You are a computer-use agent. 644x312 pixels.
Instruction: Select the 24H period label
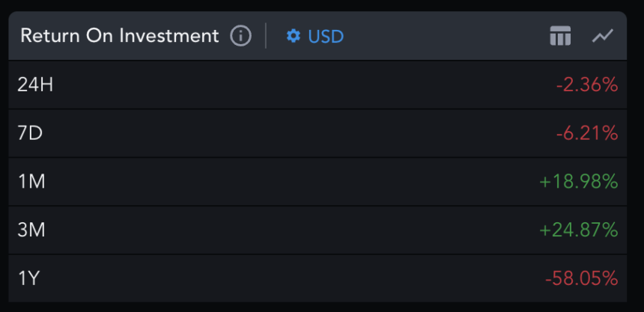(x=35, y=85)
